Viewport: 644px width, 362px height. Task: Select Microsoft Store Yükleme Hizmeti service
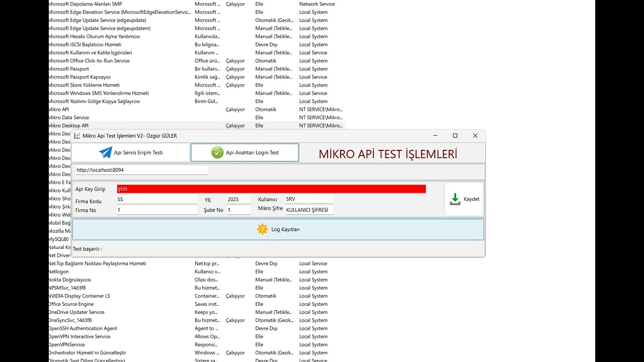[x=197, y=85]
